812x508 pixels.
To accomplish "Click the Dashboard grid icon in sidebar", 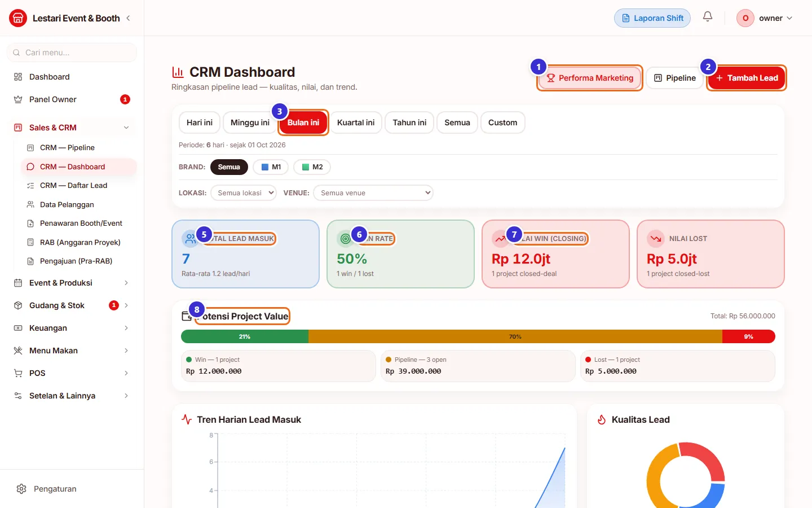I will pos(18,77).
